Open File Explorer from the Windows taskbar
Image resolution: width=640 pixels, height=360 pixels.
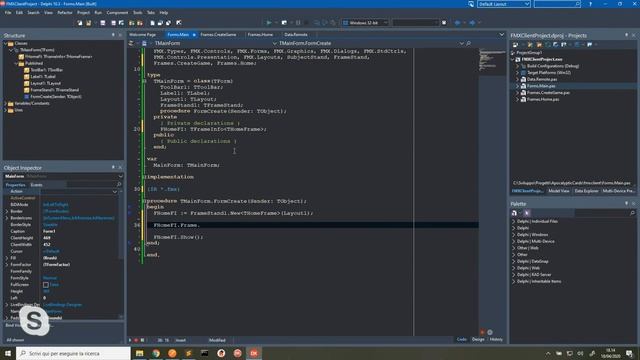tap(140, 353)
